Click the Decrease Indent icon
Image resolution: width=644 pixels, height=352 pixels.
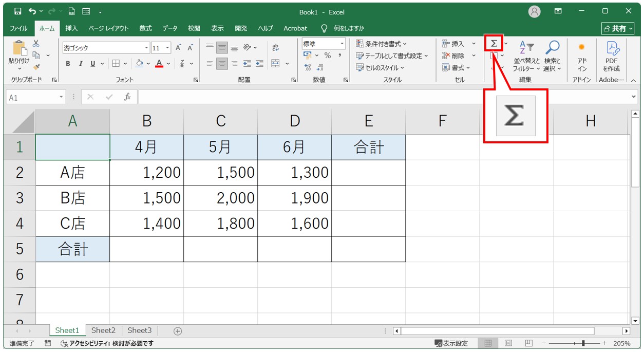(x=247, y=63)
